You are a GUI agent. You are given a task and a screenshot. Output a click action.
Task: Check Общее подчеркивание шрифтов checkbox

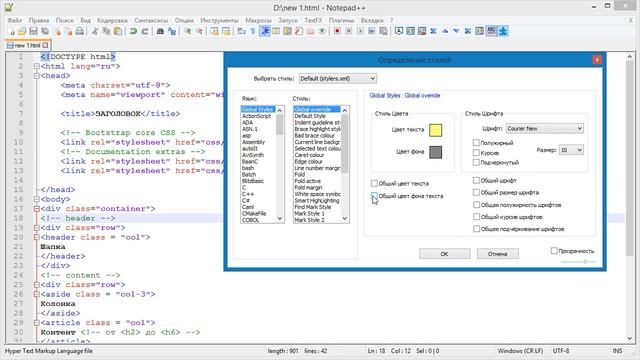click(x=476, y=229)
